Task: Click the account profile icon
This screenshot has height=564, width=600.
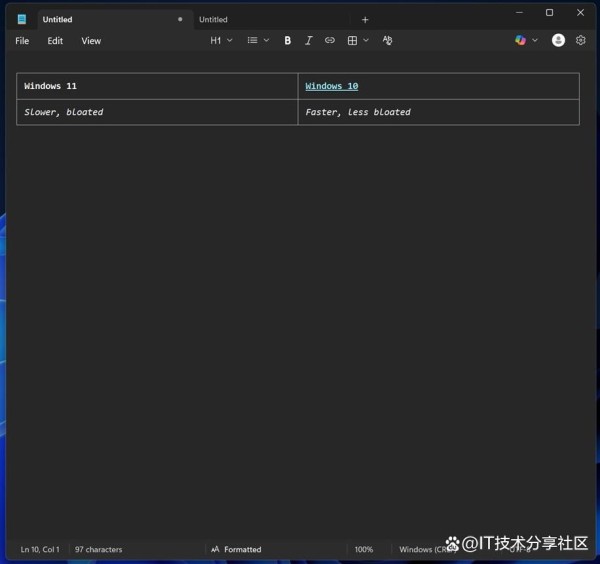Action: 558,41
